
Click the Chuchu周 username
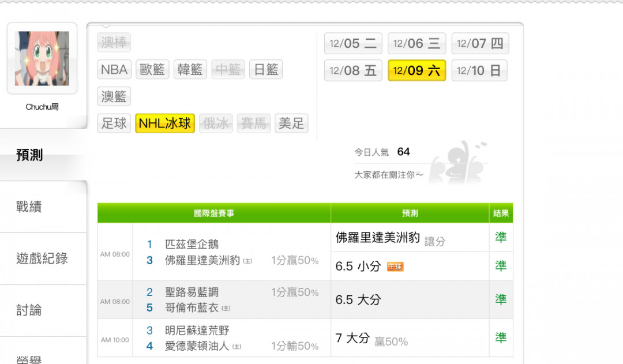42,107
